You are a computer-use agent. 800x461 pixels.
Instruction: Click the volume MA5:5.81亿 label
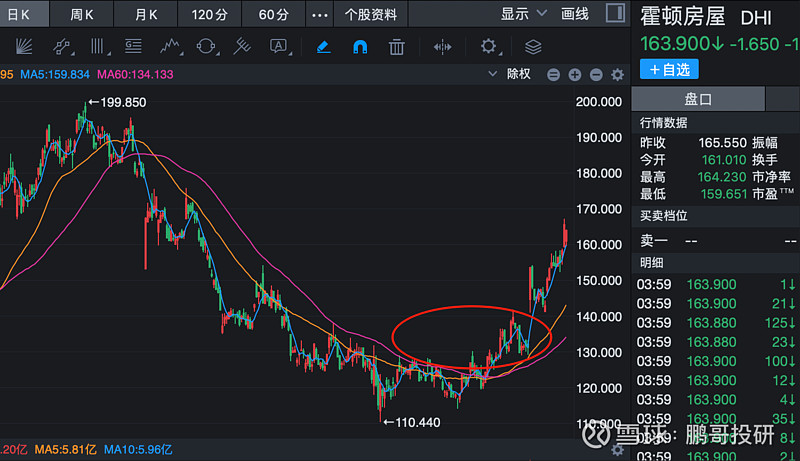click(x=66, y=450)
